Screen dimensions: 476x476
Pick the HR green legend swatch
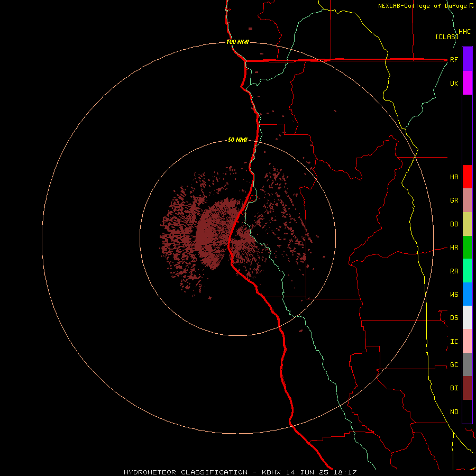coord(467,248)
